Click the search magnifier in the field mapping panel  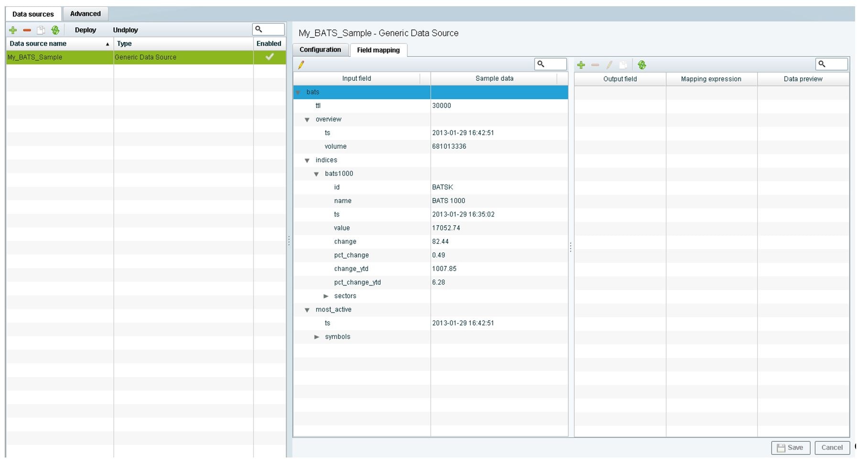point(540,64)
